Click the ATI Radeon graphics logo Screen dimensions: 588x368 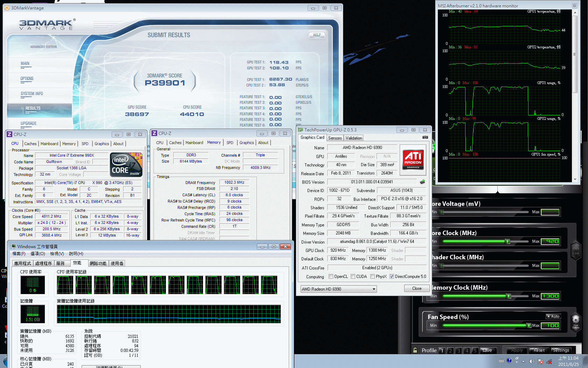pyautogui.click(x=413, y=160)
